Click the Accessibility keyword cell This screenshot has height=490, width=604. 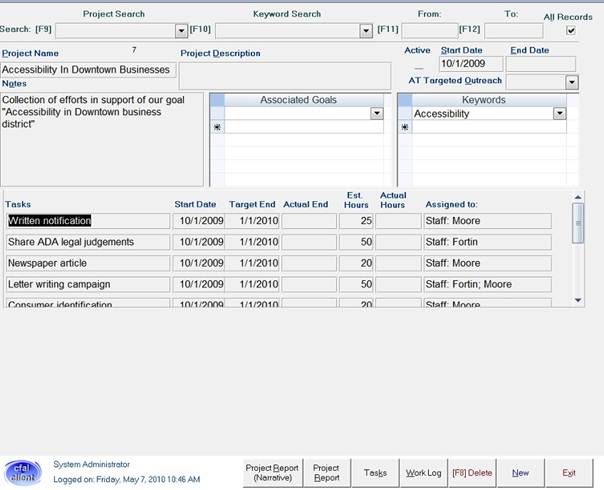click(x=483, y=114)
